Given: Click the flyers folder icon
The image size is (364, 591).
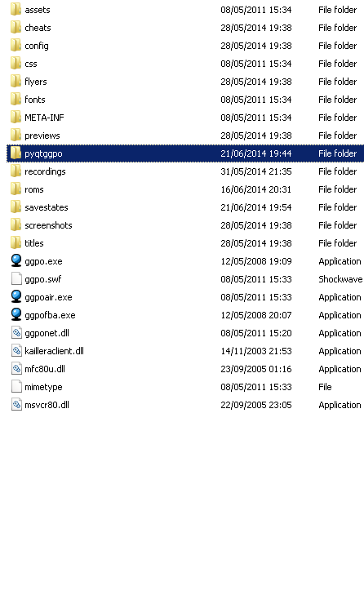Looking at the screenshot, I should click(x=16, y=82).
